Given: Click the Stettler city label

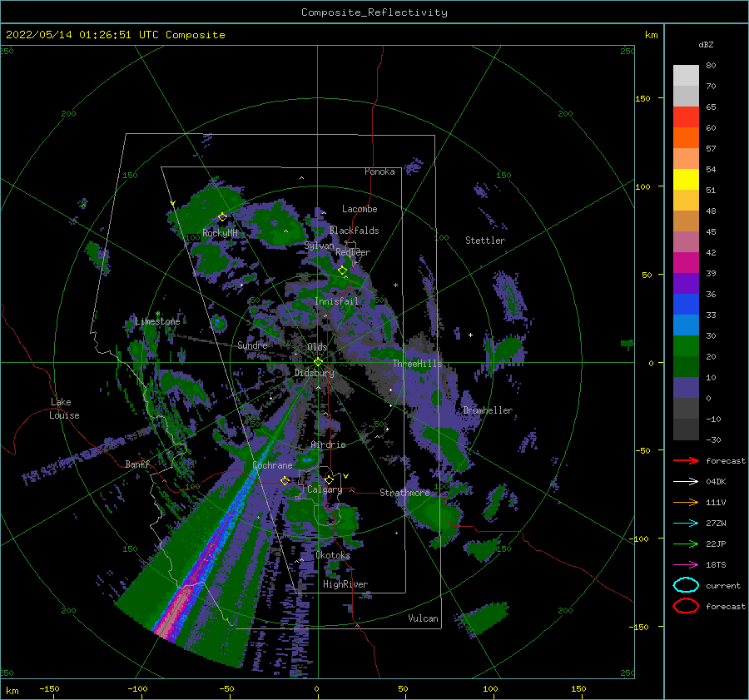Looking at the screenshot, I should pos(485,241).
